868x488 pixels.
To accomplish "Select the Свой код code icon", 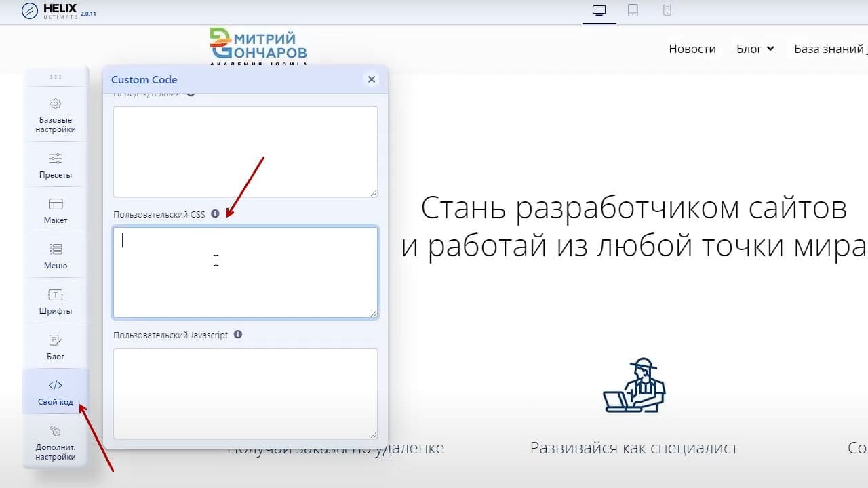I will coord(56,385).
